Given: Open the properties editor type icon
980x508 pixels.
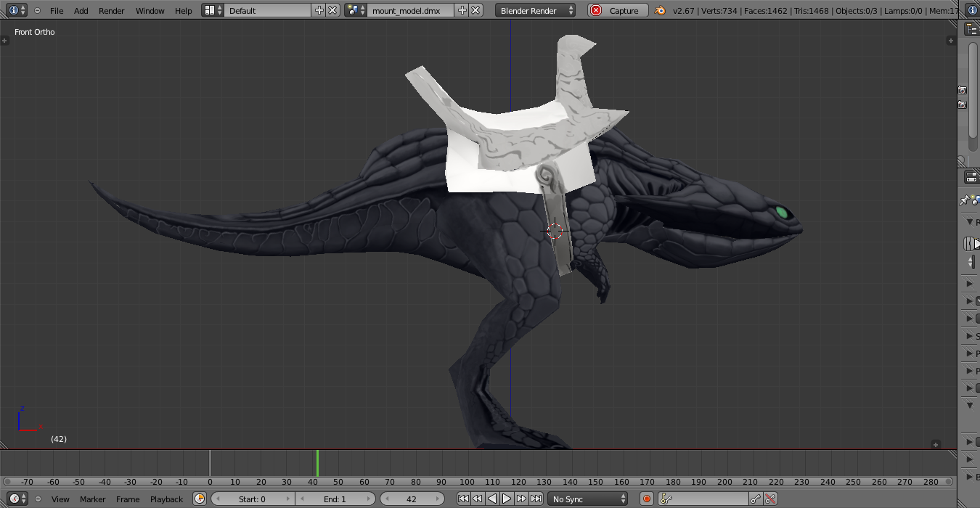Looking at the screenshot, I should pos(971,177).
